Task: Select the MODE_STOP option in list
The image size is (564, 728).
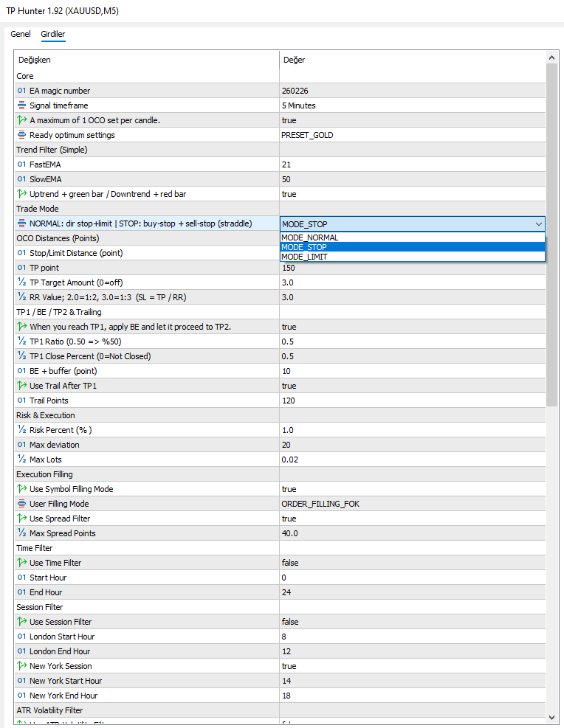Action: coord(413,247)
